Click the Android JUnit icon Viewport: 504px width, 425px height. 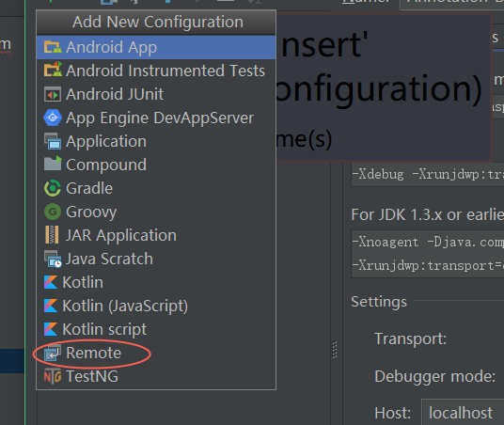(x=53, y=94)
